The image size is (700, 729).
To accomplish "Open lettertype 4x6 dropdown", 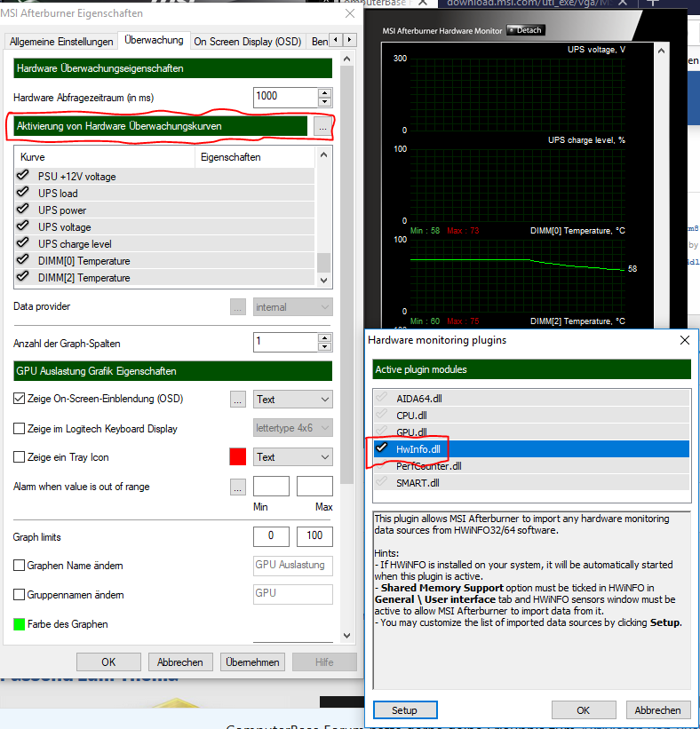I will pyautogui.click(x=293, y=428).
